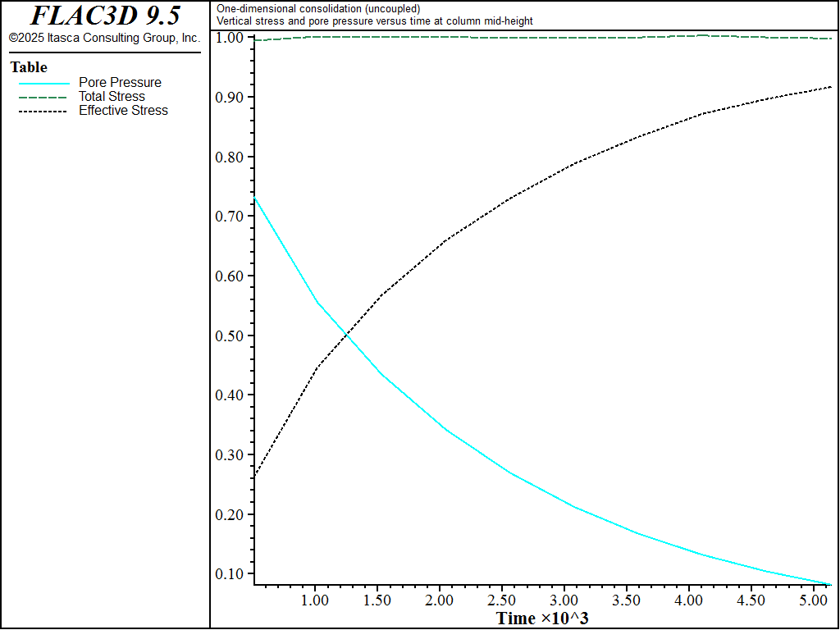Click the Effective Stress legend label
840x630 pixels.
tap(123, 111)
